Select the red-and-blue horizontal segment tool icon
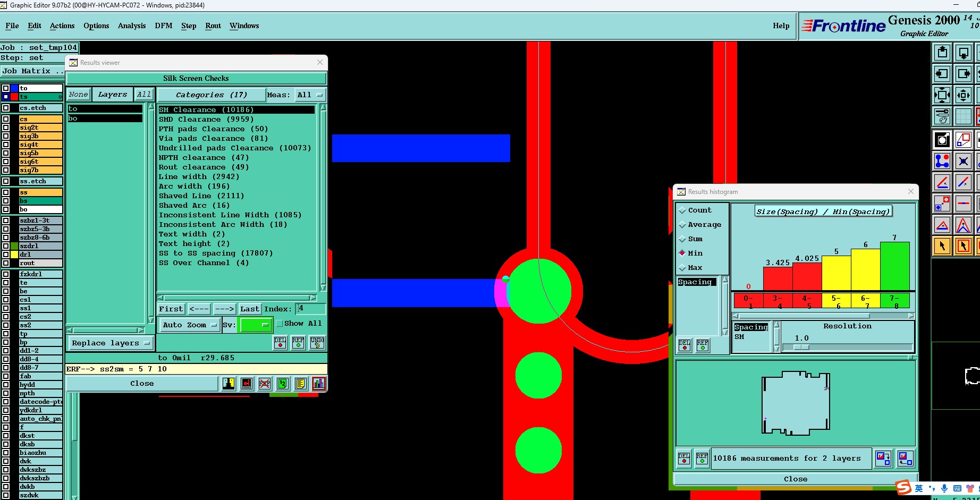Image resolution: width=980 pixels, height=500 pixels. [x=964, y=204]
